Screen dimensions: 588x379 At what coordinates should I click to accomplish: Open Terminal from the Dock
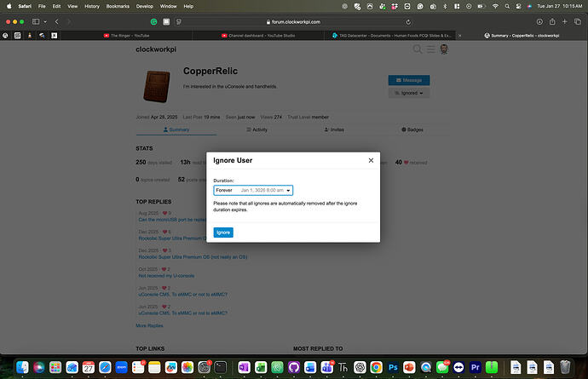(x=220, y=367)
